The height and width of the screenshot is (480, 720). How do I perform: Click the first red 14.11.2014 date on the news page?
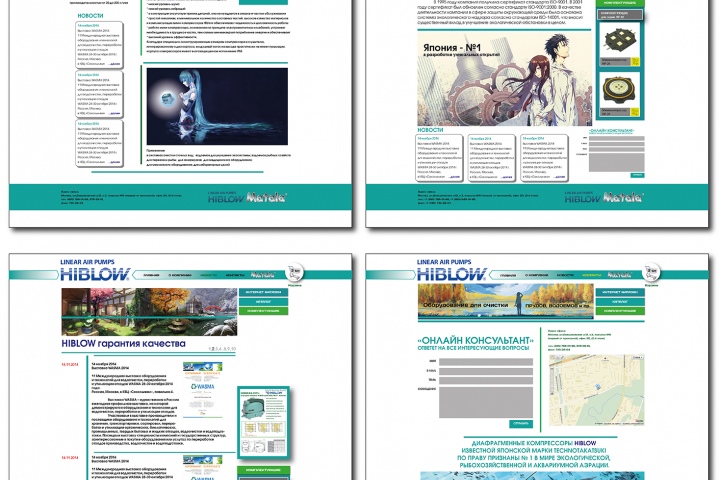[x=70, y=365]
